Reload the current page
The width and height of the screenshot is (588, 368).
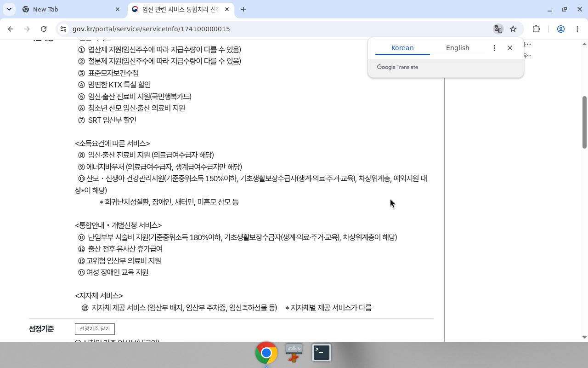click(x=44, y=29)
